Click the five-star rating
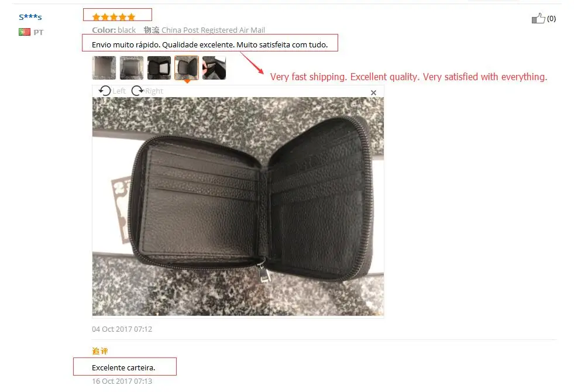 tap(114, 17)
